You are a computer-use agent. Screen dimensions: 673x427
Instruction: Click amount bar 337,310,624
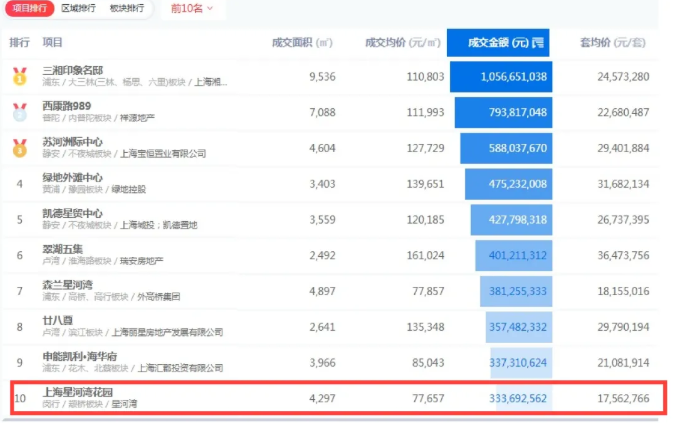tap(521, 363)
